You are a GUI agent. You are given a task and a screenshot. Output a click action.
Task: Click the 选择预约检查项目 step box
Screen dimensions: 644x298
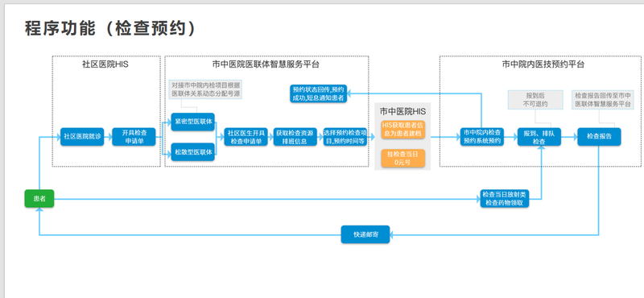pos(345,137)
